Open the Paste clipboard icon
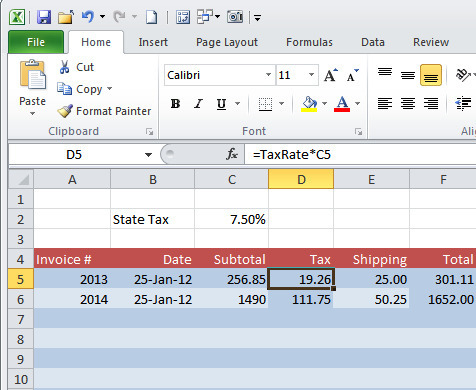 (32, 75)
